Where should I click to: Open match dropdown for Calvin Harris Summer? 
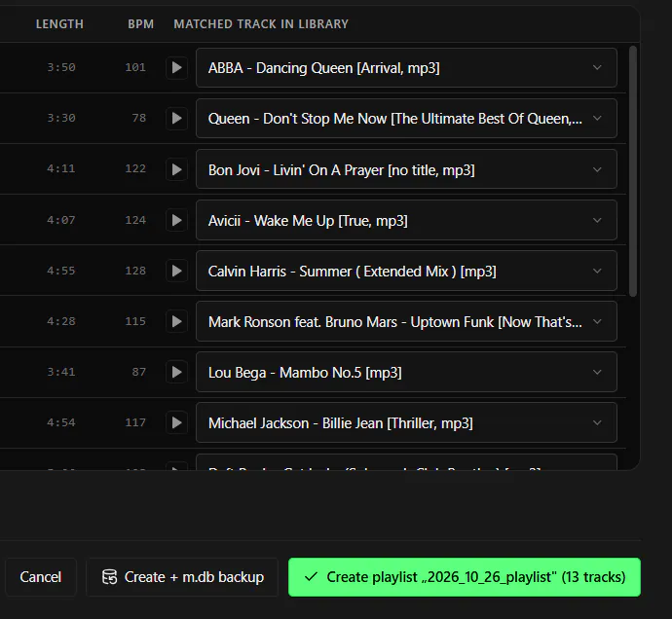[x=406, y=271]
